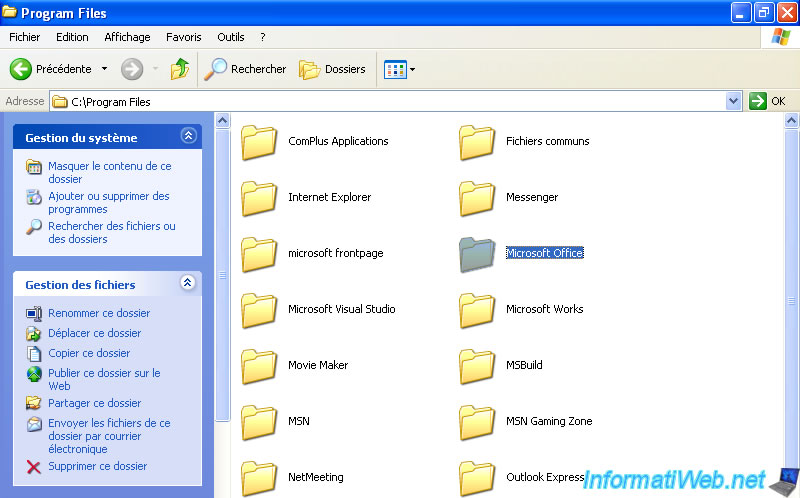Screen dimensions: 800x498
Task: Select the MSN Gaming Zone folder icon
Action: [x=477, y=422]
